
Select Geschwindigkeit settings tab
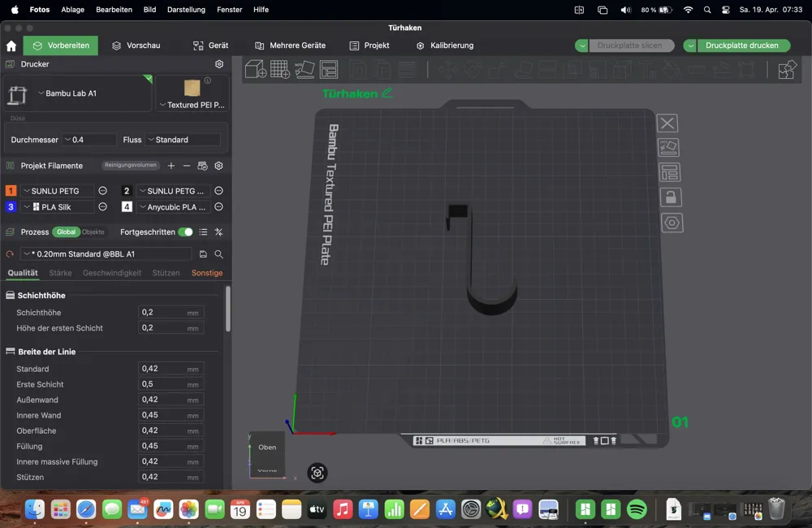click(x=112, y=273)
